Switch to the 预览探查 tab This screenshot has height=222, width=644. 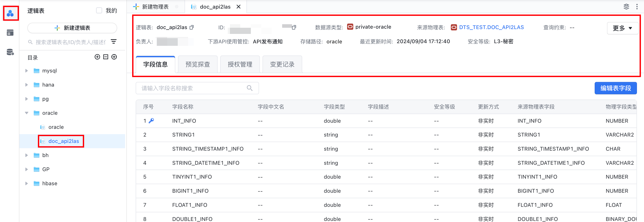[198, 64]
